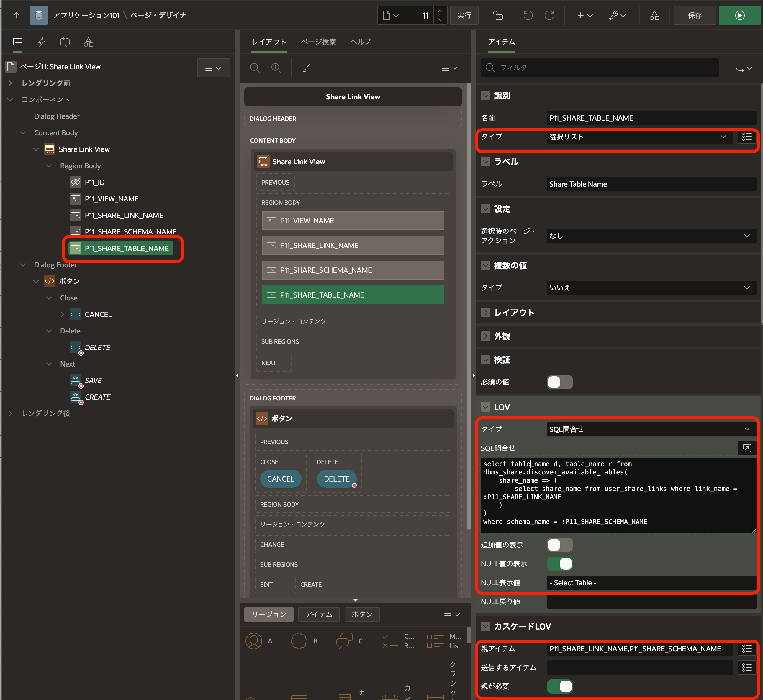Screen dimensions: 763x700
Task: Click the Undo arrow icon in toolbar
Action: point(528,15)
